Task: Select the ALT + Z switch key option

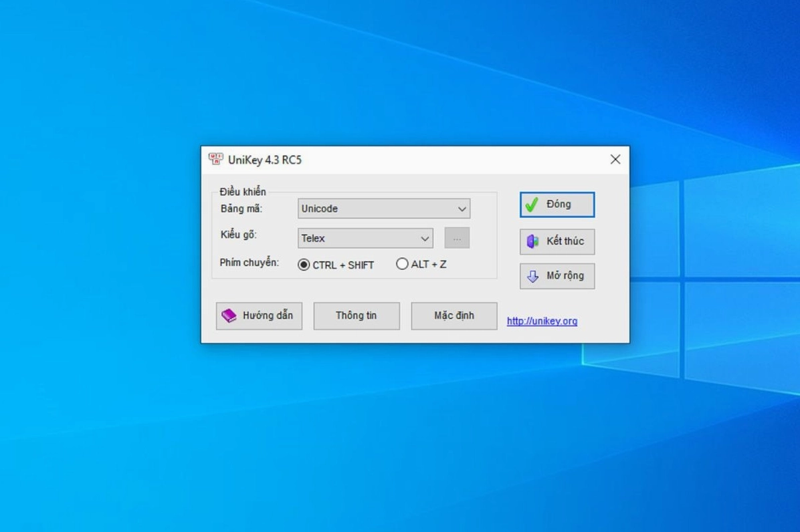Action: [401, 263]
